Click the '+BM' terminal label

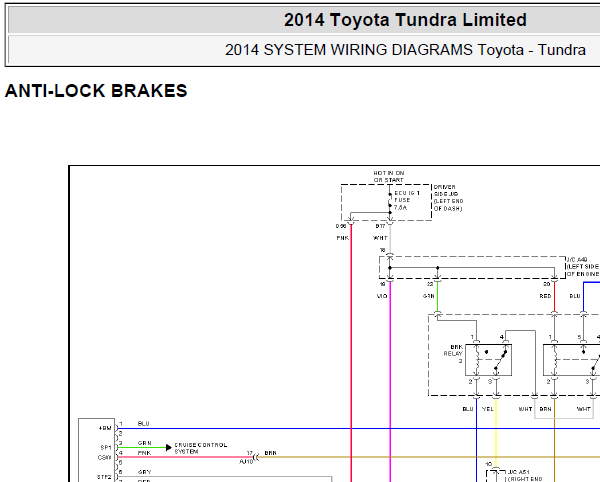104,428
